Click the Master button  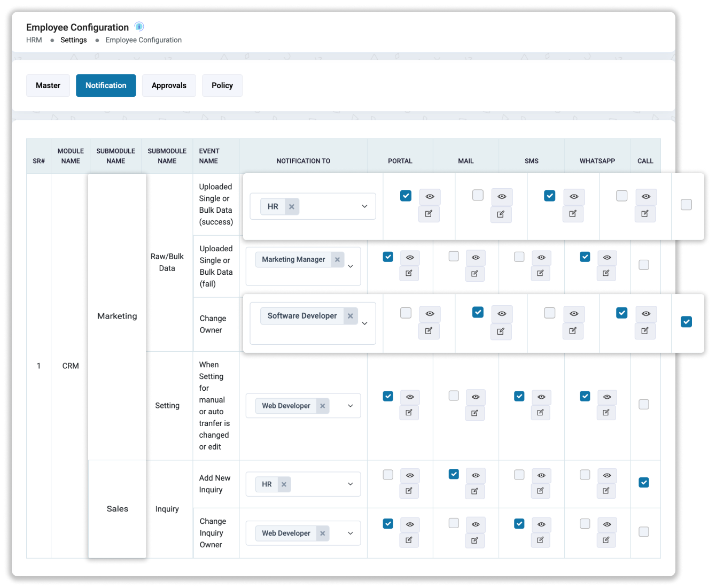(x=48, y=85)
